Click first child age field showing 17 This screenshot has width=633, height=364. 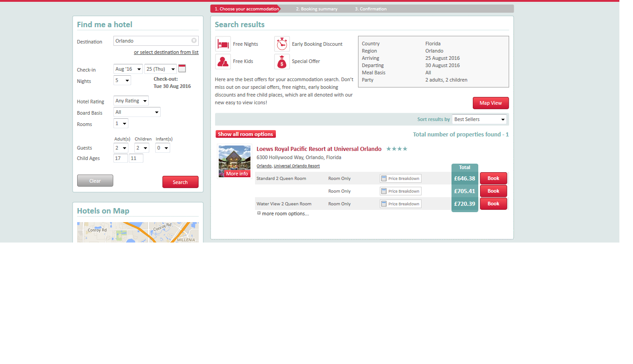(121, 158)
